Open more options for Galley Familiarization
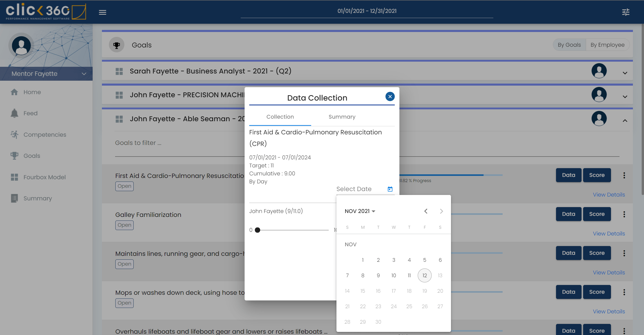This screenshot has width=644, height=335. pos(624,214)
